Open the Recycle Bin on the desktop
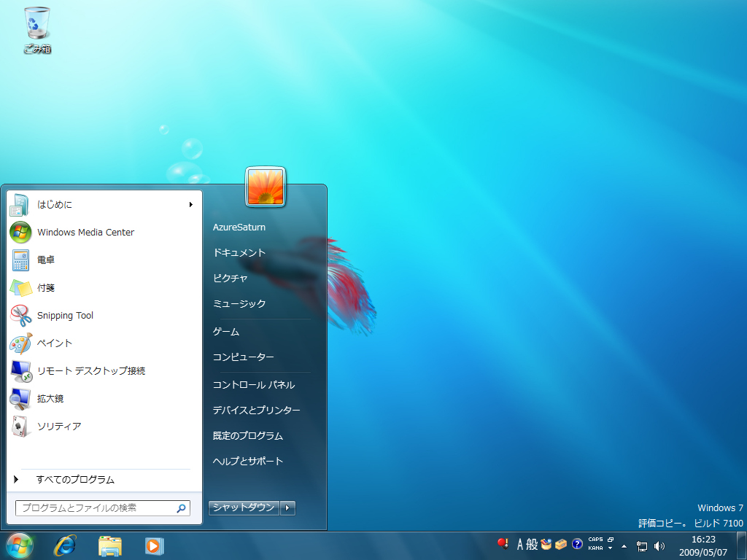 tap(37, 29)
